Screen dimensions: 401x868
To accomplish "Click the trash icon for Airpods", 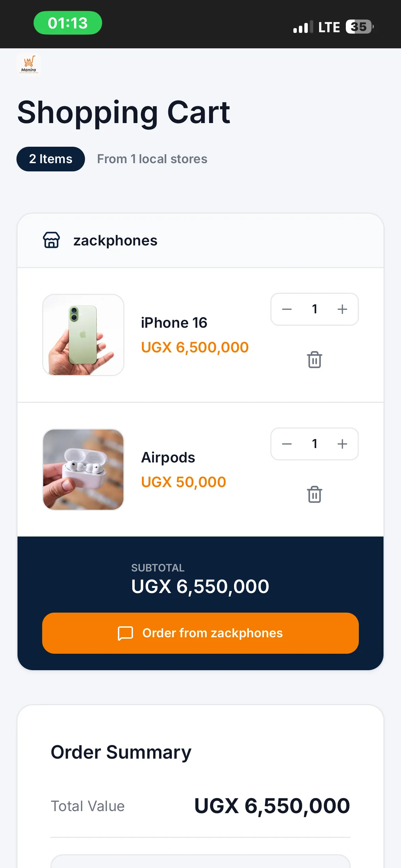I will pyautogui.click(x=314, y=494).
